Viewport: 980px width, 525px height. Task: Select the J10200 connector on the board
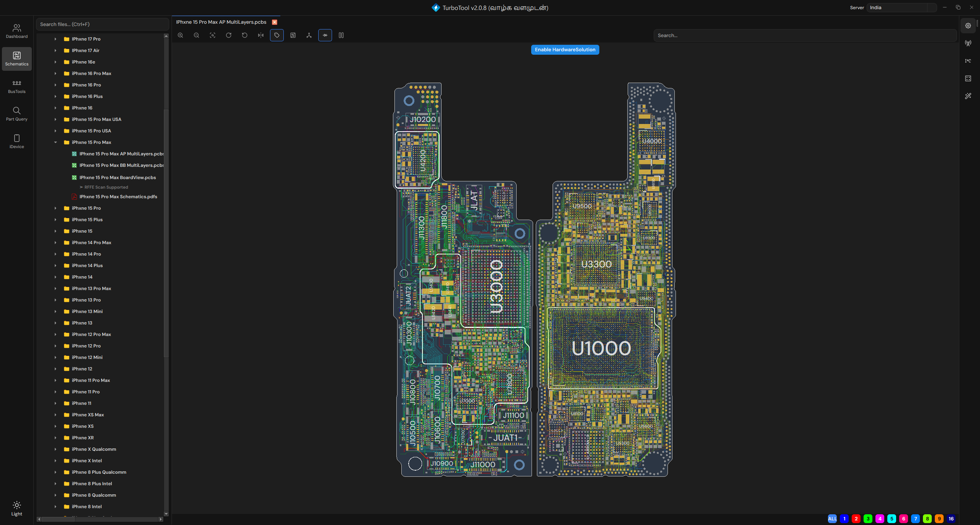click(x=422, y=119)
